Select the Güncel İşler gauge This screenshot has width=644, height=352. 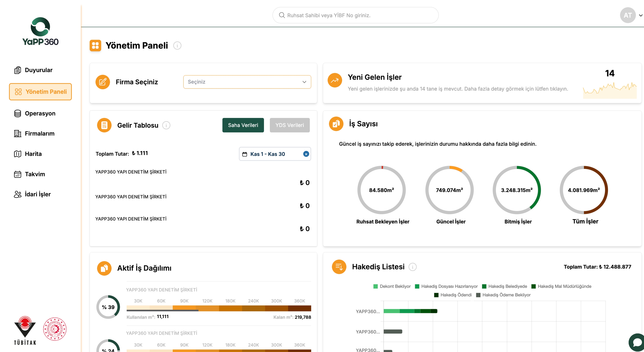[x=449, y=190]
